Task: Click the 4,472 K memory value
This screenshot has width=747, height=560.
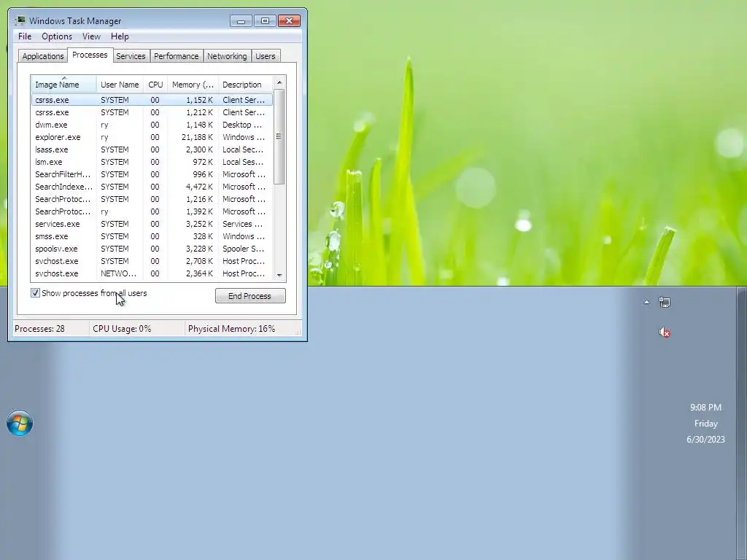Action: pyautogui.click(x=199, y=187)
